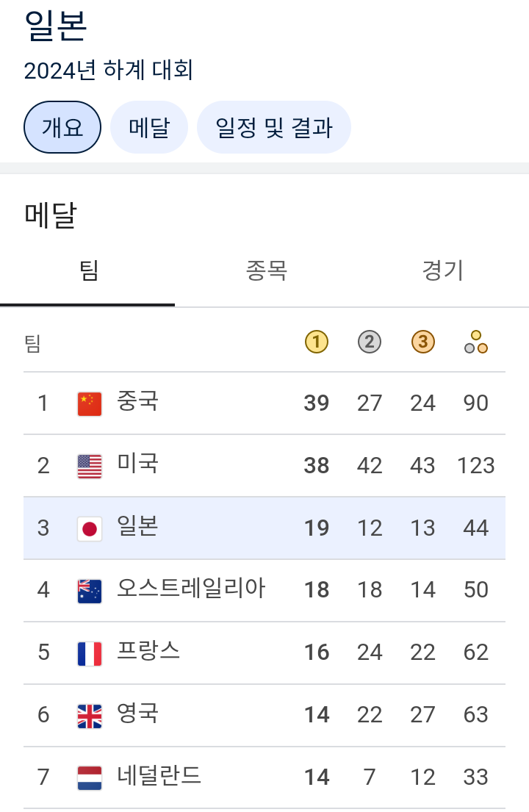Open the 일정 및 결과 chip

click(x=274, y=127)
